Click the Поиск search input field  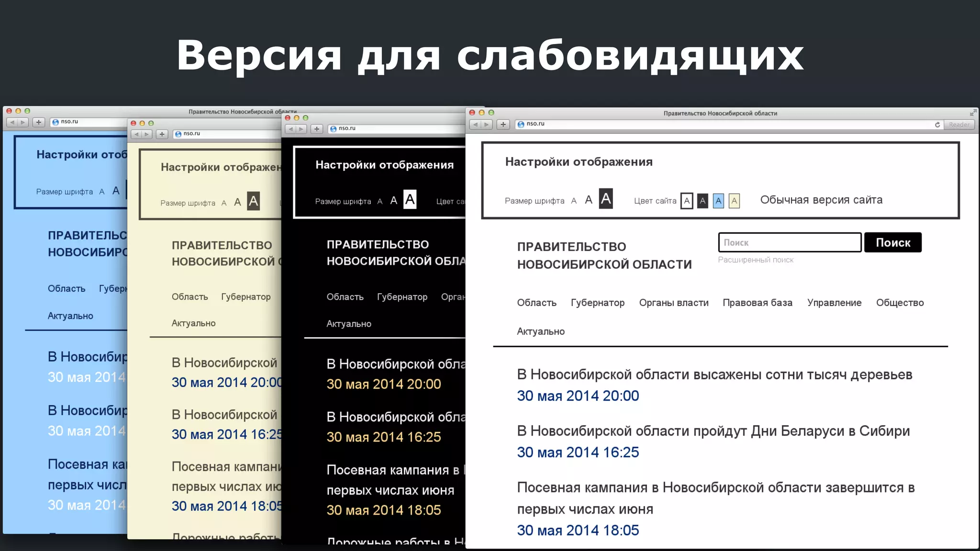pos(790,242)
